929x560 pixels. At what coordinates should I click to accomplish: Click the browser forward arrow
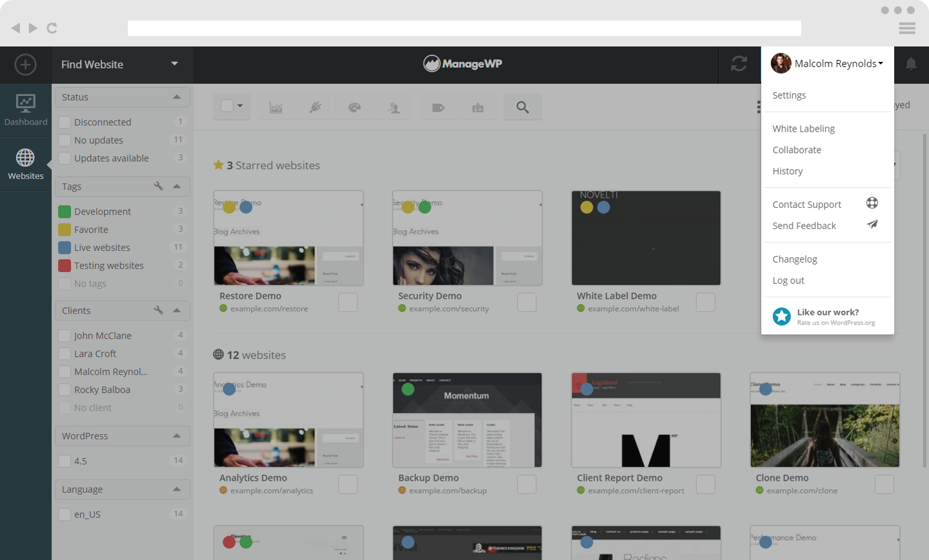(x=33, y=28)
